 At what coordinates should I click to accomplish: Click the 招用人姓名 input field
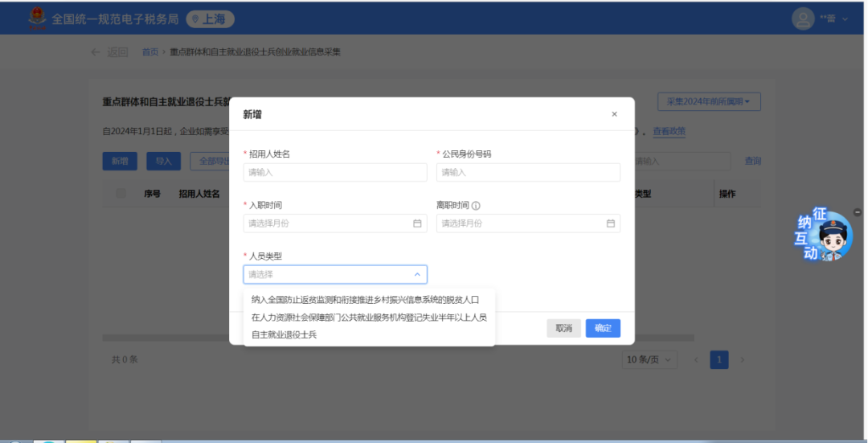[335, 172]
